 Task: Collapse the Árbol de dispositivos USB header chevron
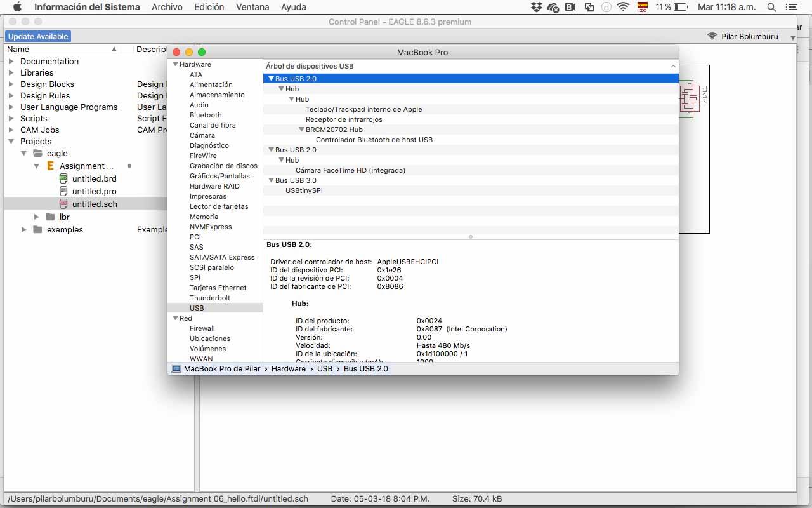pos(673,66)
